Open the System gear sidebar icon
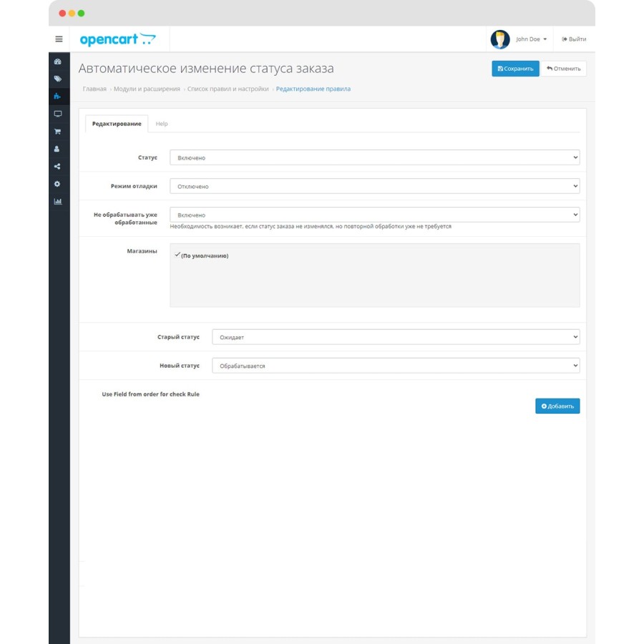The height and width of the screenshot is (644, 644). pyautogui.click(x=57, y=184)
